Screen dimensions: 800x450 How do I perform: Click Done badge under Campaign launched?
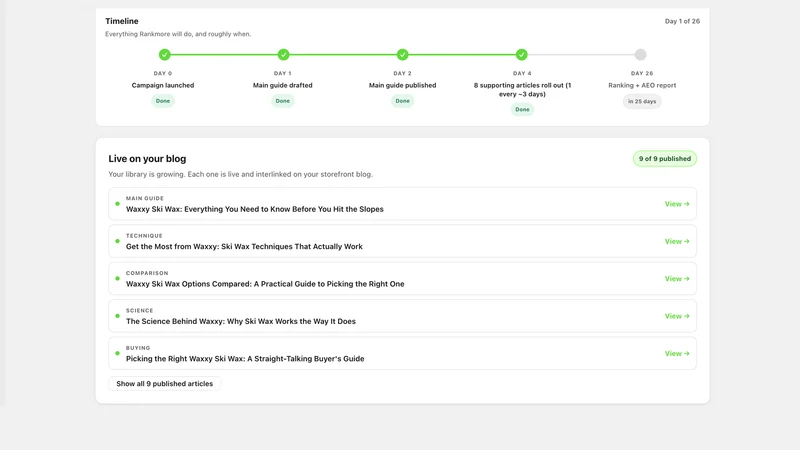point(163,101)
